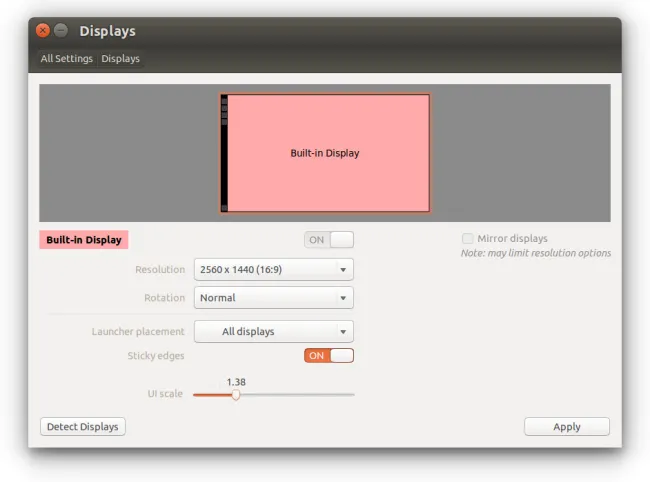
Task: Toggle the Built-in Display ON switch
Action: (329, 240)
